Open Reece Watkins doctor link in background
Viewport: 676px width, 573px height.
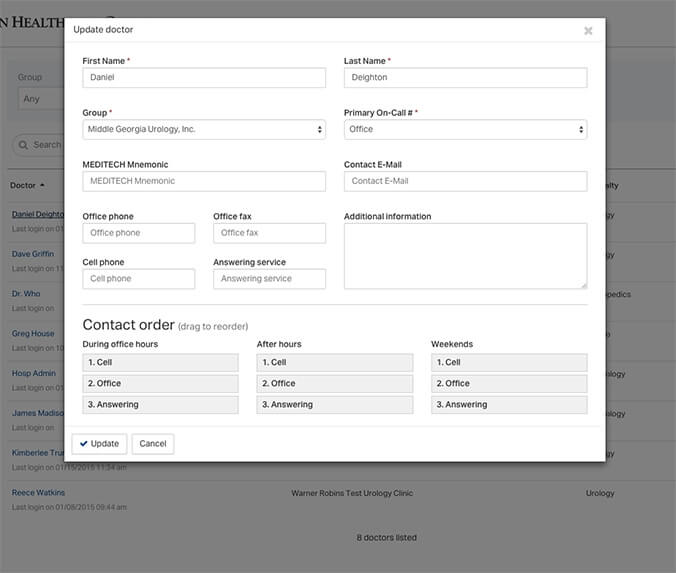pos(38,492)
